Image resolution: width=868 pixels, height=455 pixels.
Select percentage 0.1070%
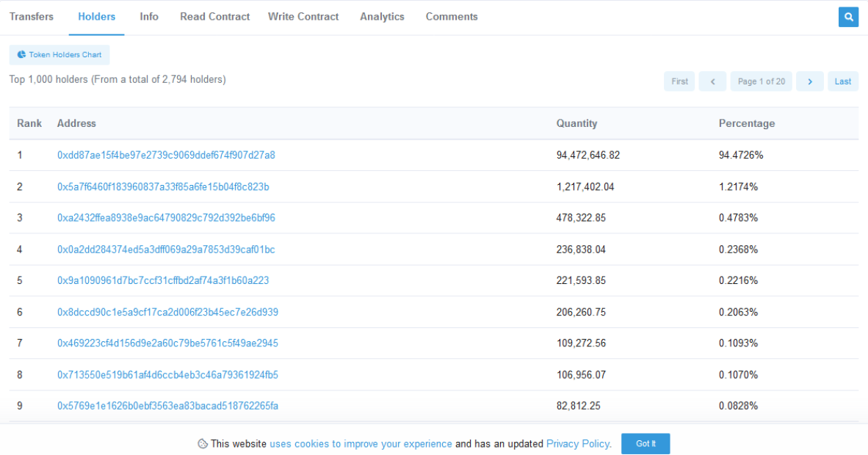pyautogui.click(x=738, y=375)
